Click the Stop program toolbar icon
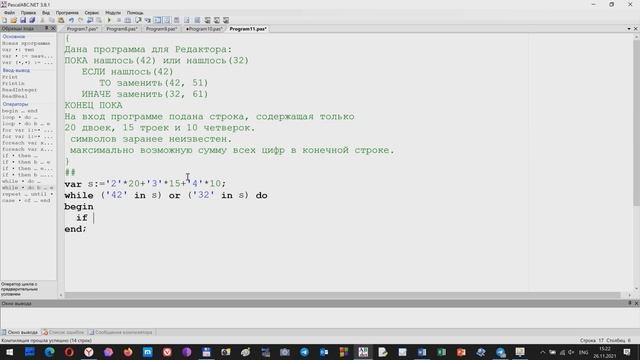This screenshot has height=360, width=640. pos(118,20)
